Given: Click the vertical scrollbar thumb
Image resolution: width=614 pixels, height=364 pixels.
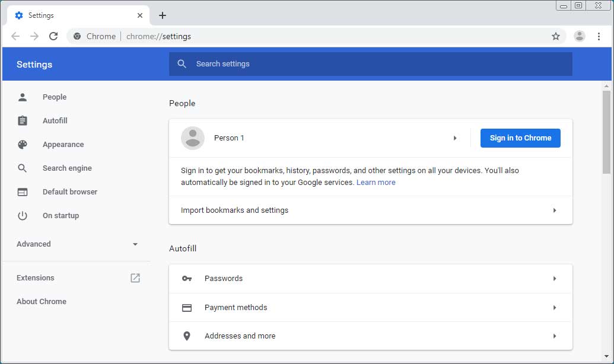Looking at the screenshot, I should pos(606,132).
